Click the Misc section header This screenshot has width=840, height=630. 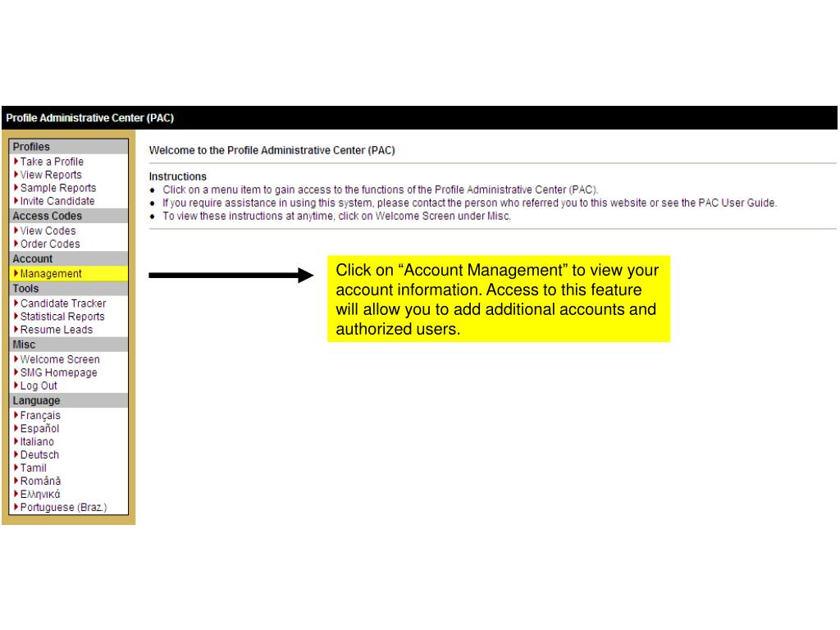click(x=69, y=345)
